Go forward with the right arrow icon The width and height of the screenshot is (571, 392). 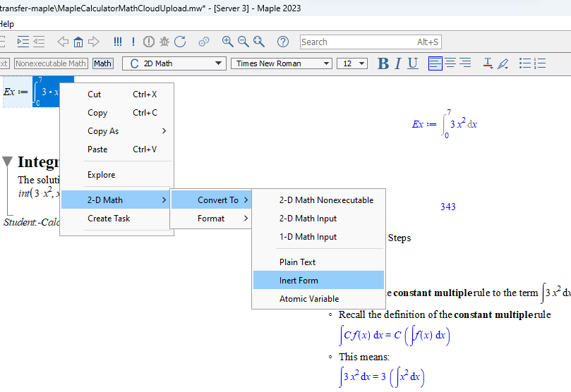[x=94, y=42]
